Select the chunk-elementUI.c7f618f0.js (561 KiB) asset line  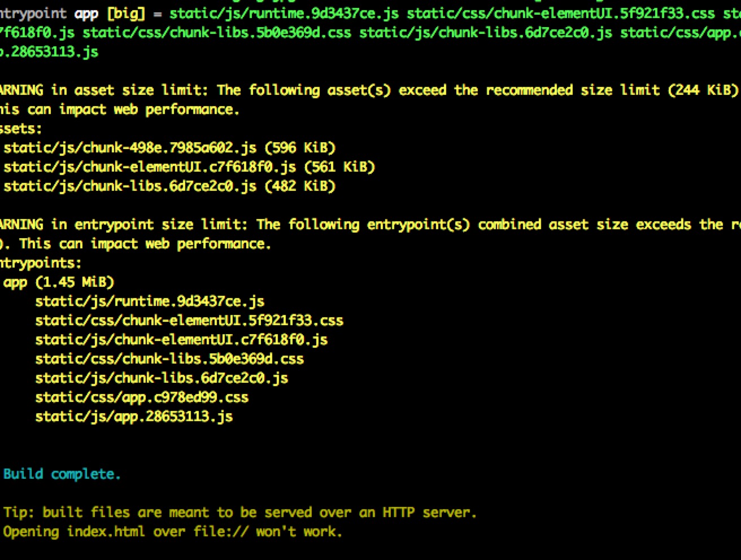(x=189, y=167)
